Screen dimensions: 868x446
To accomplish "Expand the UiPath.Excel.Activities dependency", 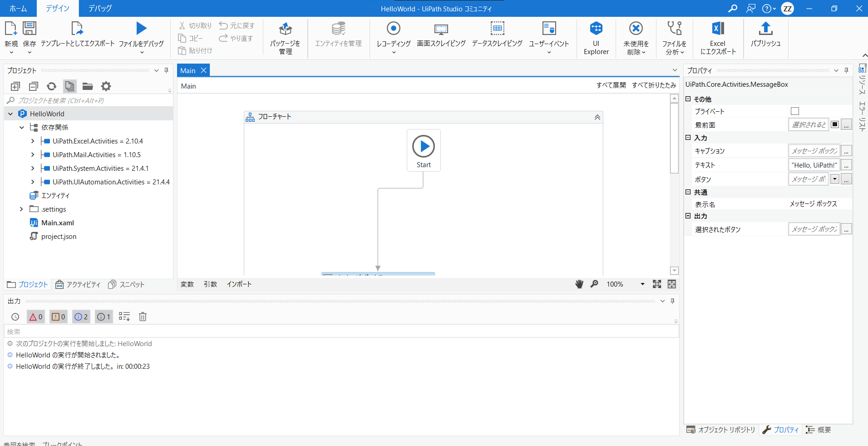I will click(33, 141).
